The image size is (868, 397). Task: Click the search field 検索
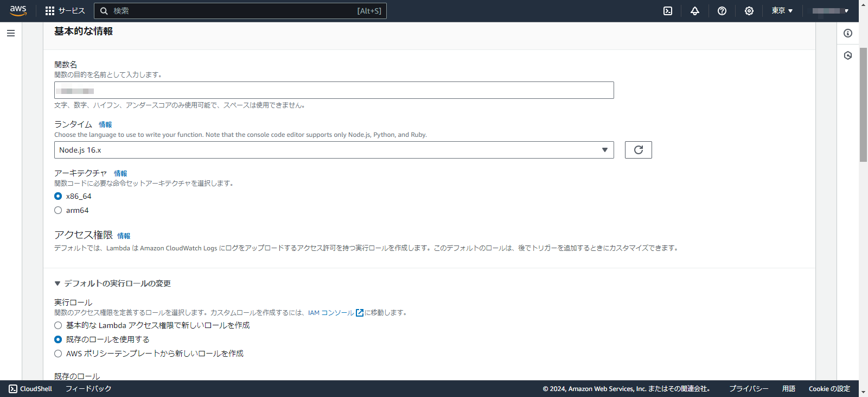click(x=240, y=11)
